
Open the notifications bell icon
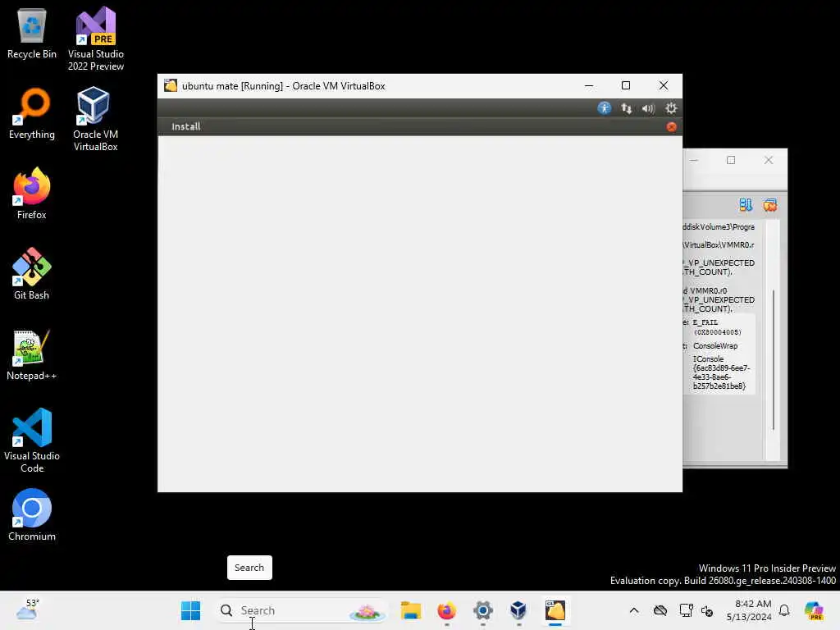pyautogui.click(x=783, y=610)
